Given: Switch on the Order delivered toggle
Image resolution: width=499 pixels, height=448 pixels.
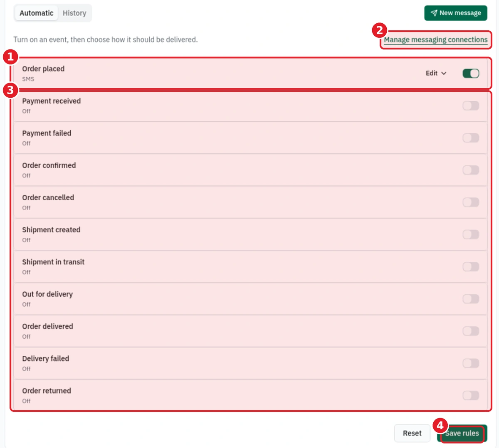Looking at the screenshot, I should [x=471, y=331].
